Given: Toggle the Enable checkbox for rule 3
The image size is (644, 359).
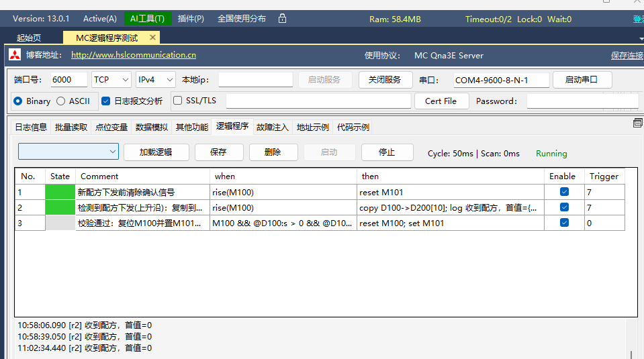Looking at the screenshot, I should (564, 222).
